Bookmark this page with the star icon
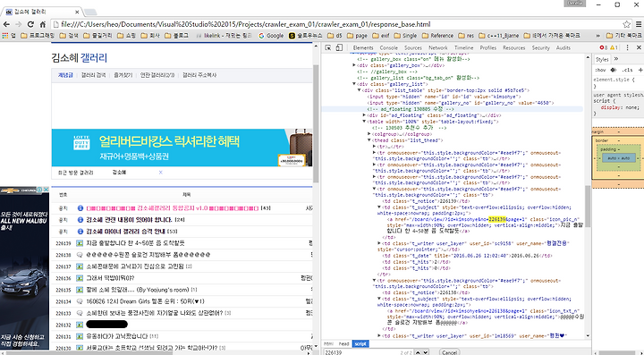The image size is (644, 355). (x=626, y=24)
